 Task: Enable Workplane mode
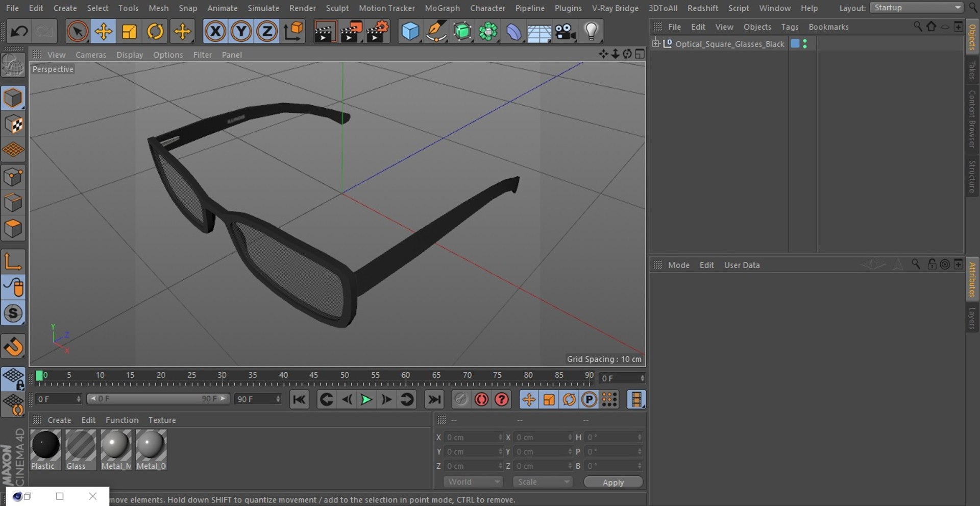(x=13, y=150)
